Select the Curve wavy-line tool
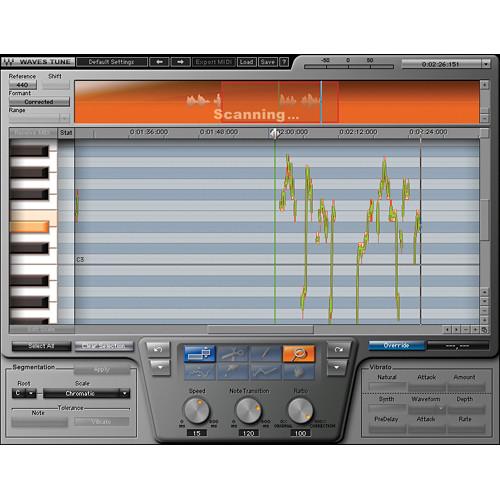Screen dimensions: 500x500 pyautogui.click(x=200, y=372)
